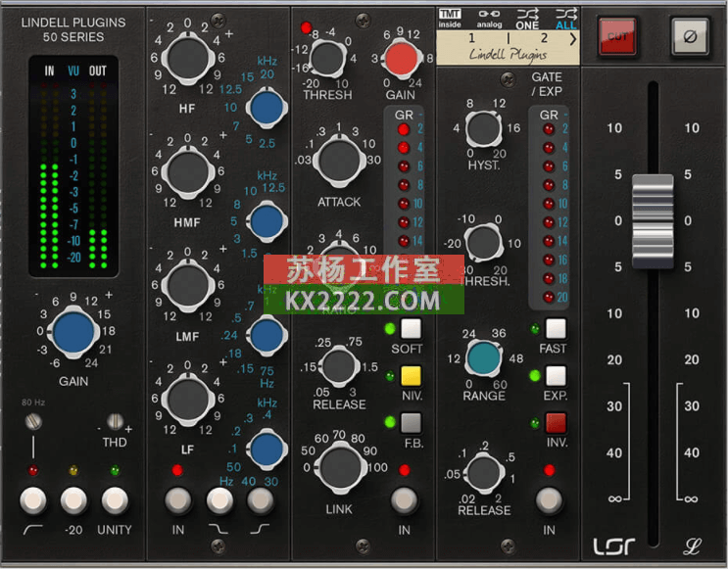Click the OUT label on the meter
Image resolution: width=728 pixels, height=569 pixels.
98,71
